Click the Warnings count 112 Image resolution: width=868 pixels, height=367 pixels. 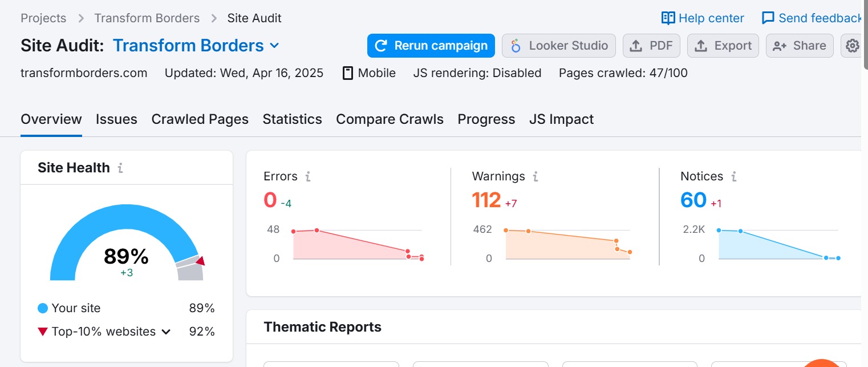point(486,200)
